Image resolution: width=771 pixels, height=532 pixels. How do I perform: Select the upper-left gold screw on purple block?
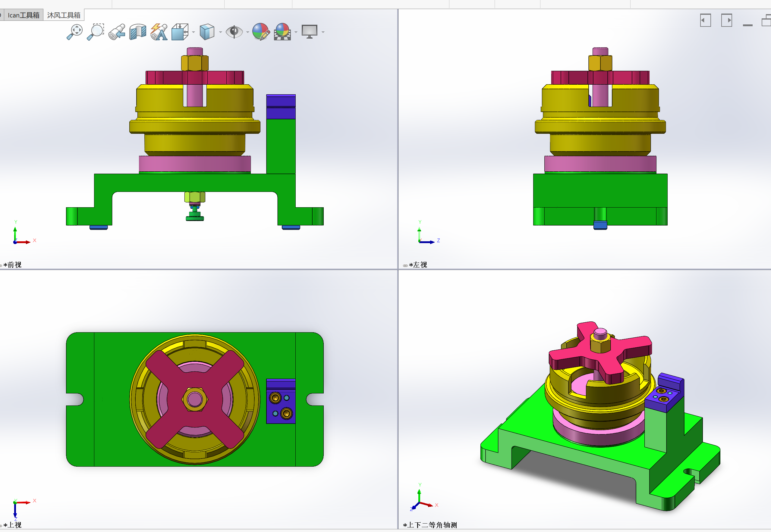(275, 398)
